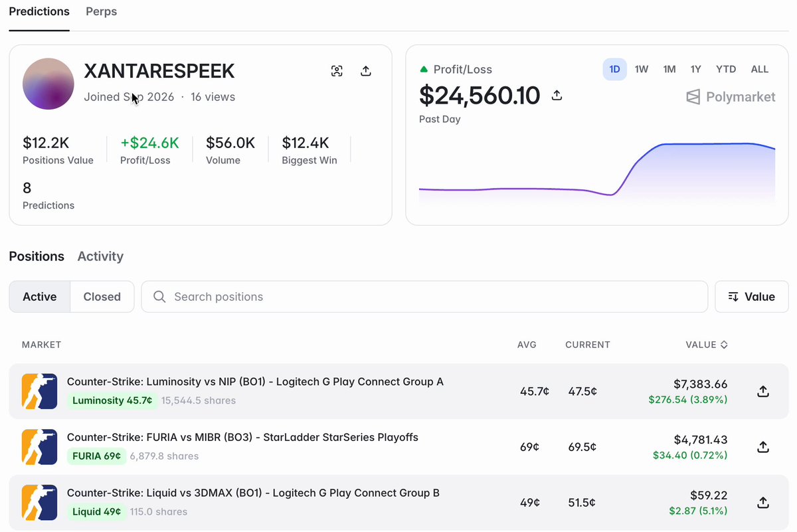Open the Liquid vs 3DMAX market link
This screenshot has width=797, height=532.
click(x=253, y=493)
